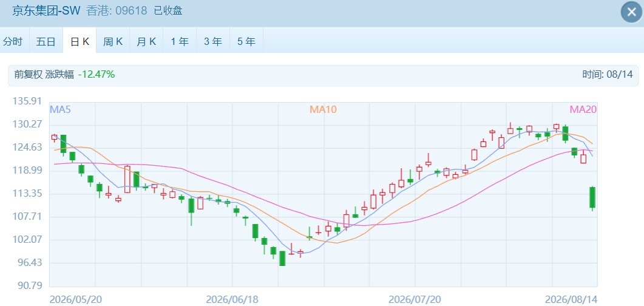Click the 香港: 09618 stock code
This screenshot has width=644, height=306.
point(117,11)
